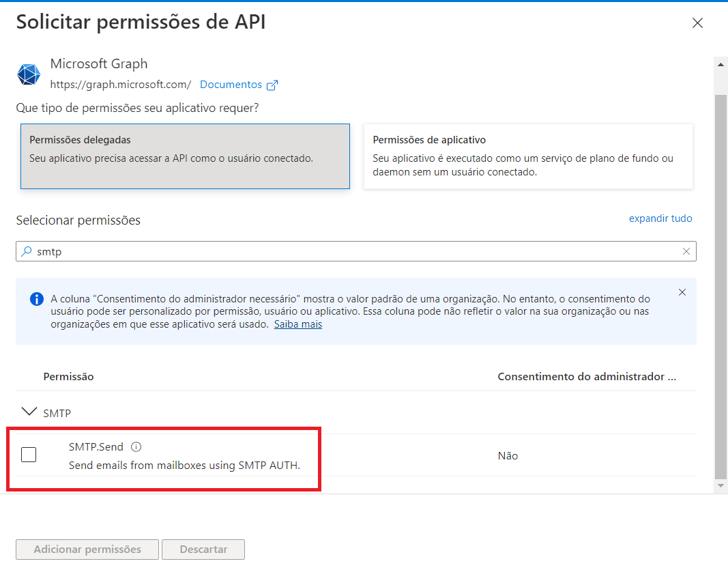Click the expandir tudo link
The height and width of the screenshot is (570, 728).
tap(660, 218)
